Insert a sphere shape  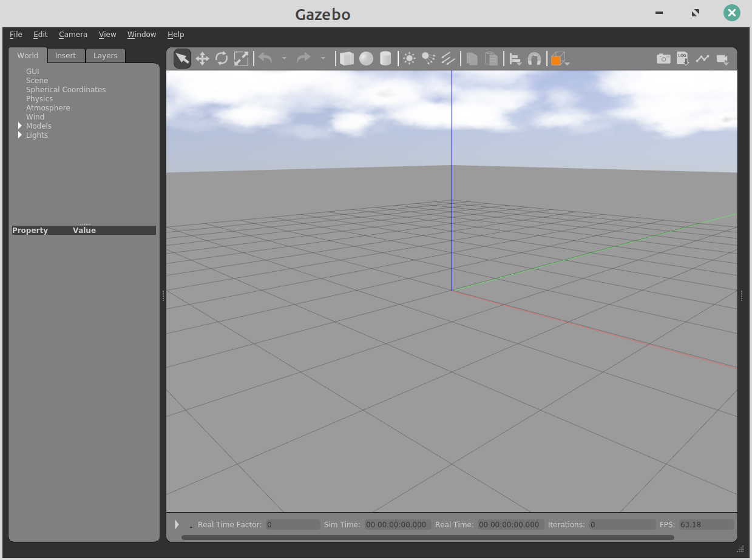(366, 59)
